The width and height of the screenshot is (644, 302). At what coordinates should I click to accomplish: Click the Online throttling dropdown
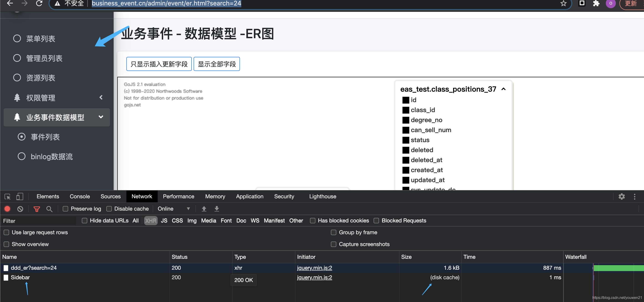click(173, 209)
